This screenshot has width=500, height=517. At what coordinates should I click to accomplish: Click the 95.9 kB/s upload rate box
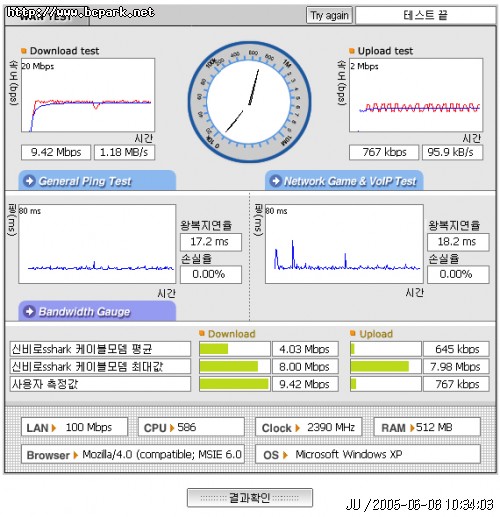(452, 152)
